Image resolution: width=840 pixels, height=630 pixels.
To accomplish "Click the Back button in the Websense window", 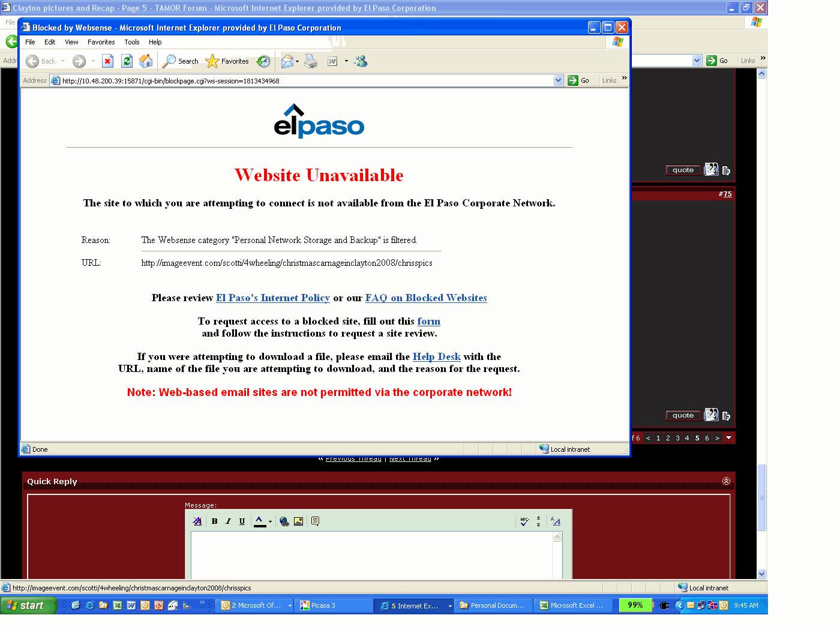I will pos(41,61).
